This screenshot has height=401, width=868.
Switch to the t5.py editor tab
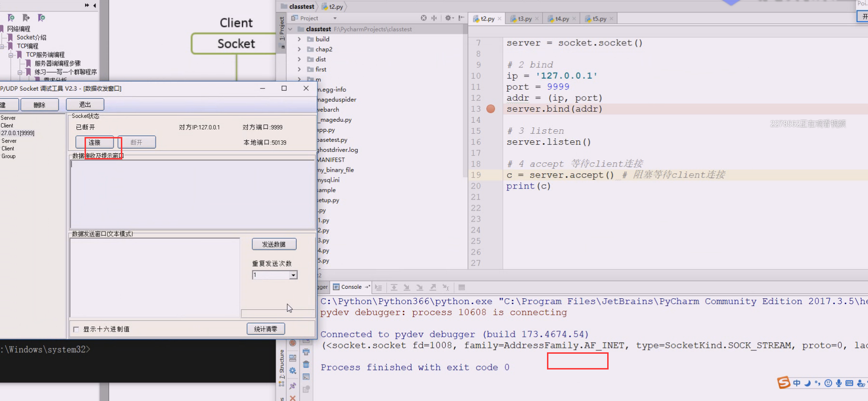pos(599,19)
